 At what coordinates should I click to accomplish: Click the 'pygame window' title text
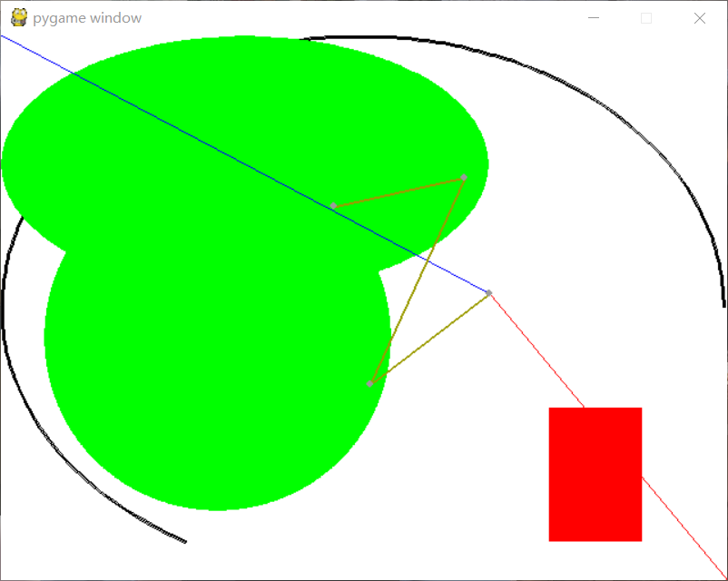87,18
